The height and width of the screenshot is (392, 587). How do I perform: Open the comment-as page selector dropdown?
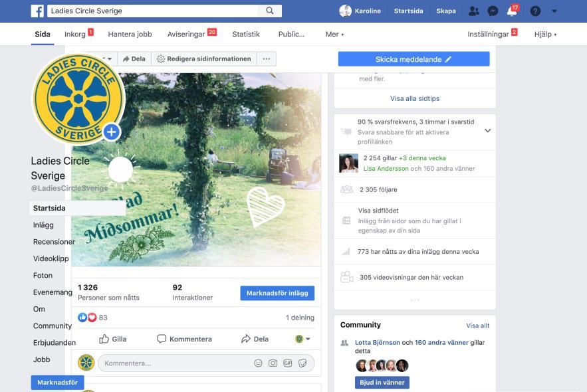302,339
